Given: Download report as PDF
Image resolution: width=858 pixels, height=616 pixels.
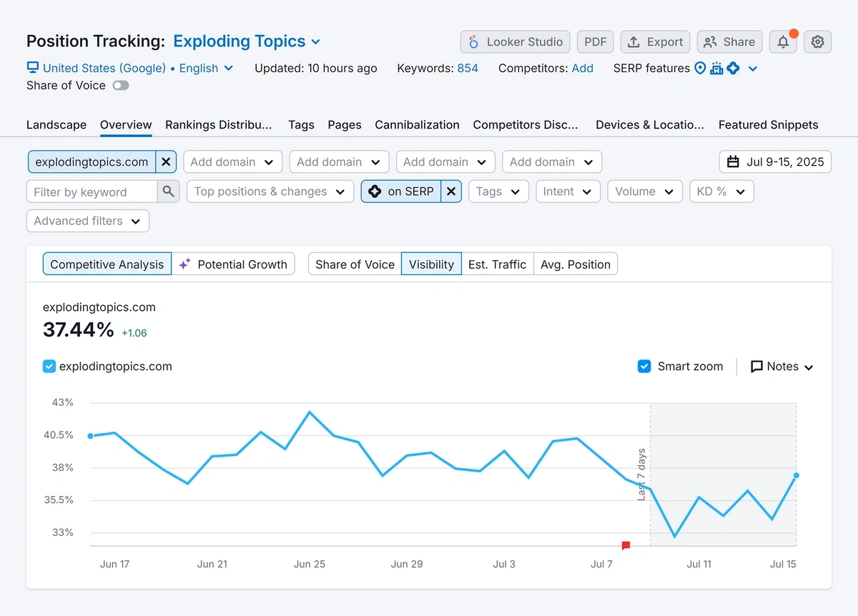Looking at the screenshot, I should click(x=595, y=41).
